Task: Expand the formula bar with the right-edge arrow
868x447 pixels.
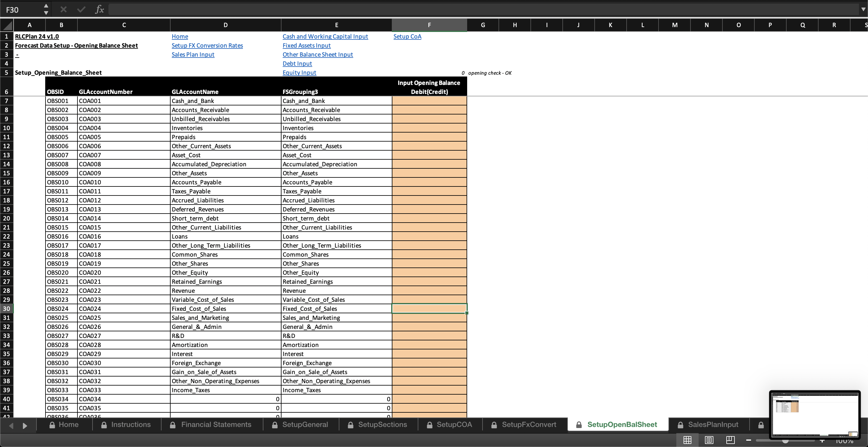Action: [863, 9]
